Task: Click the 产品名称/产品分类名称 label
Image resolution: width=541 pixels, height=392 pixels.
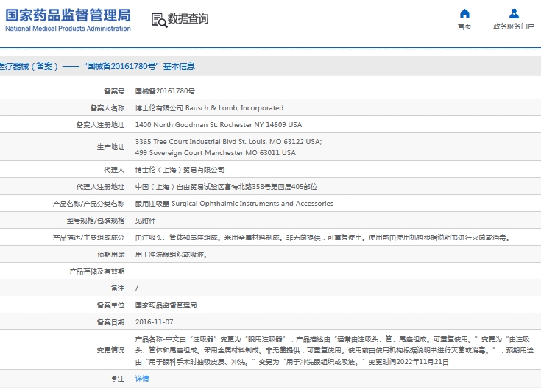Action: tap(88, 204)
